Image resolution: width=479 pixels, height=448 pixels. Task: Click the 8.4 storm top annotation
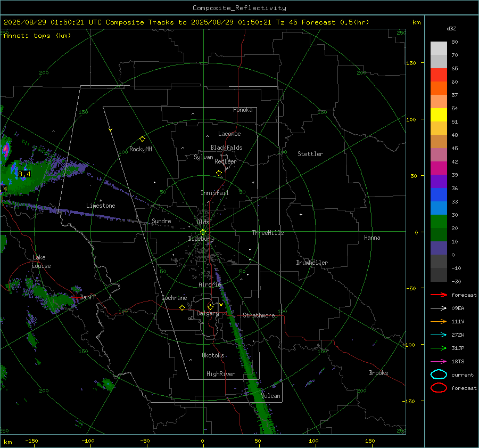click(x=24, y=174)
